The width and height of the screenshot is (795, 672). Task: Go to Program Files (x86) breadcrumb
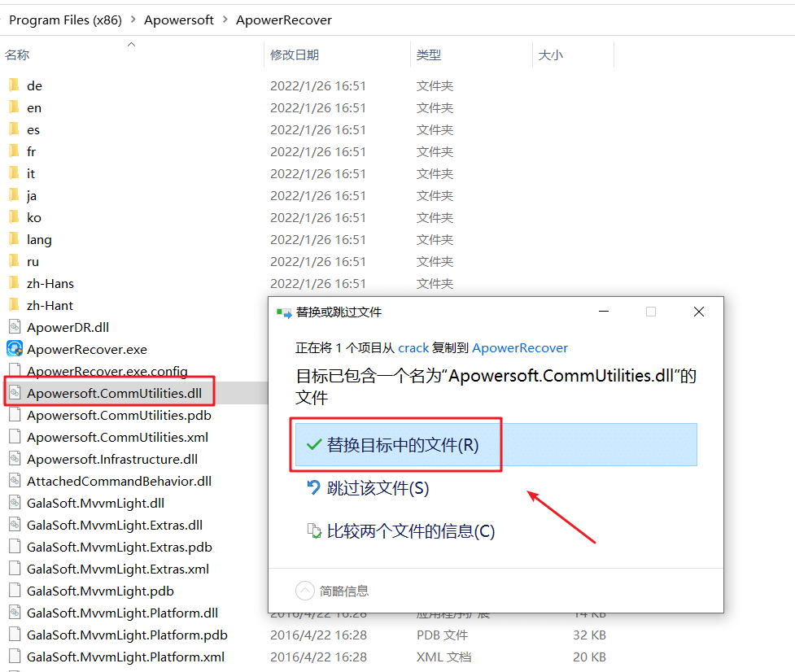click(x=65, y=20)
